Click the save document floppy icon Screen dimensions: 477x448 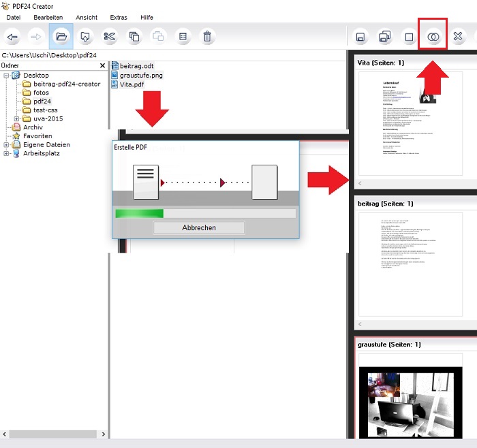point(360,37)
